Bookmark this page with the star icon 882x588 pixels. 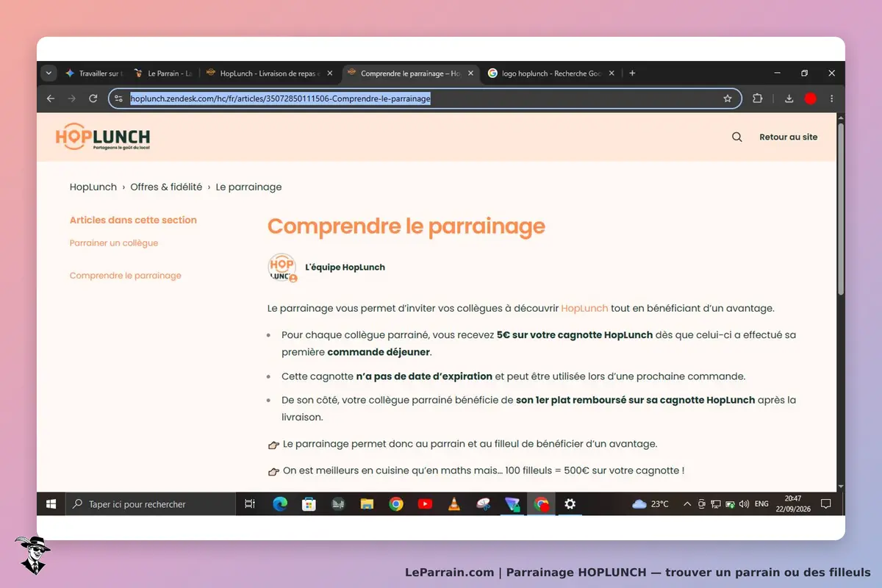tap(728, 98)
